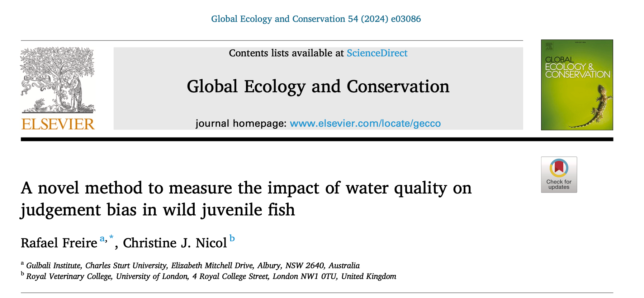Click affiliation superscript a after Rafael Freire
The image size is (644, 298).
point(102,238)
